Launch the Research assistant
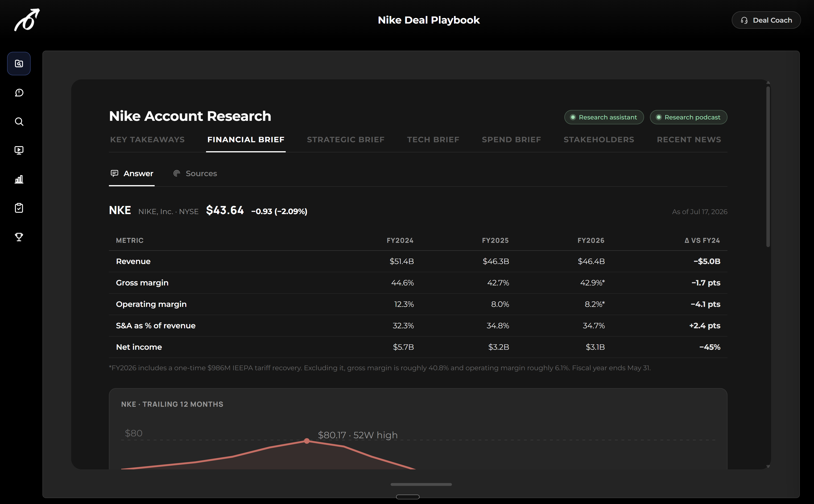This screenshot has height=504, width=814. 604,117
